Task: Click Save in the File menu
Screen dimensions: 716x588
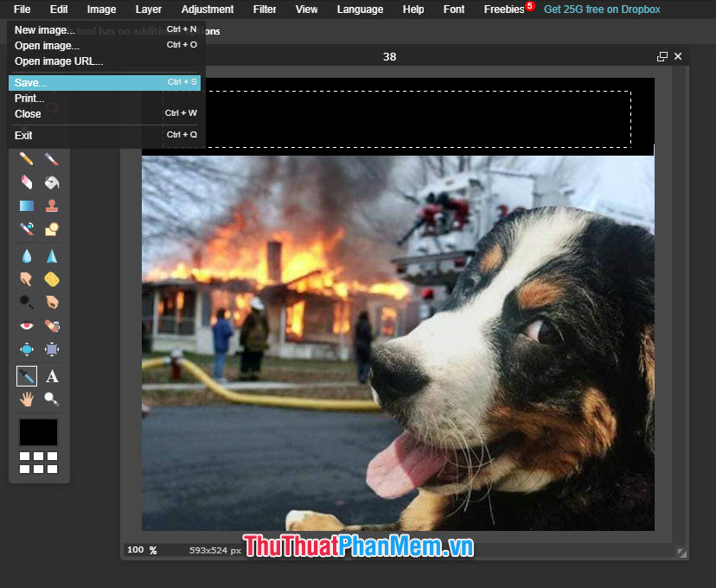Action: pyautogui.click(x=29, y=82)
